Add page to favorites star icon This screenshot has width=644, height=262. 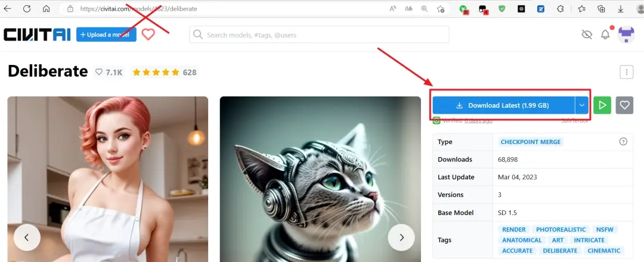pos(440,8)
